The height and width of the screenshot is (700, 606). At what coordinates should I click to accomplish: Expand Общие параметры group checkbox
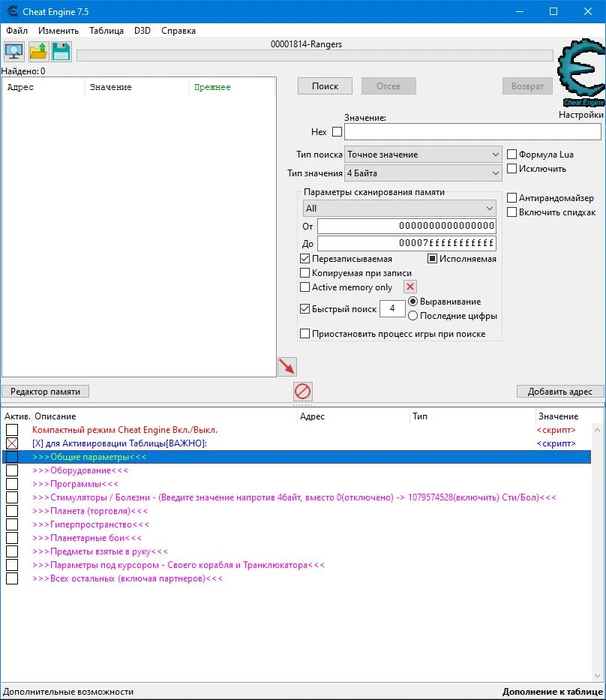(12, 457)
